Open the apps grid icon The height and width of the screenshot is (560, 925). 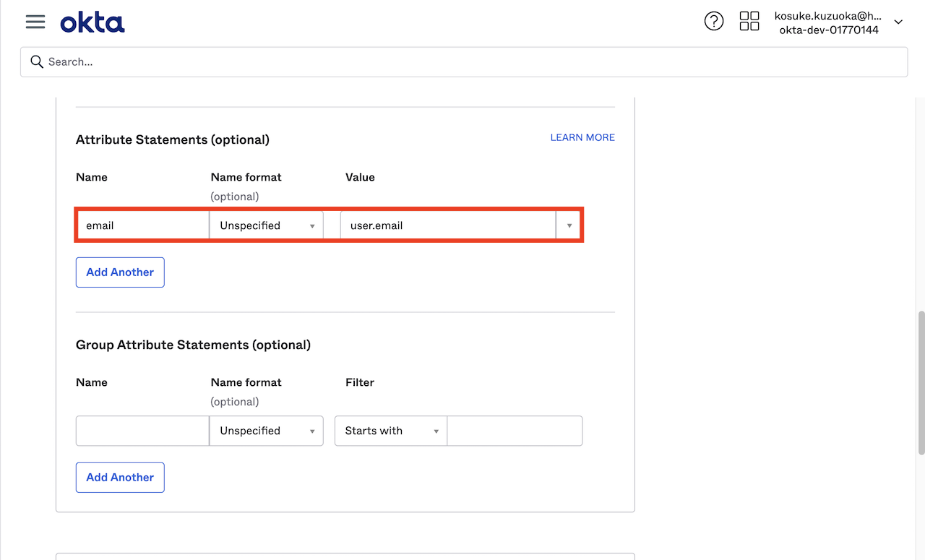749,21
